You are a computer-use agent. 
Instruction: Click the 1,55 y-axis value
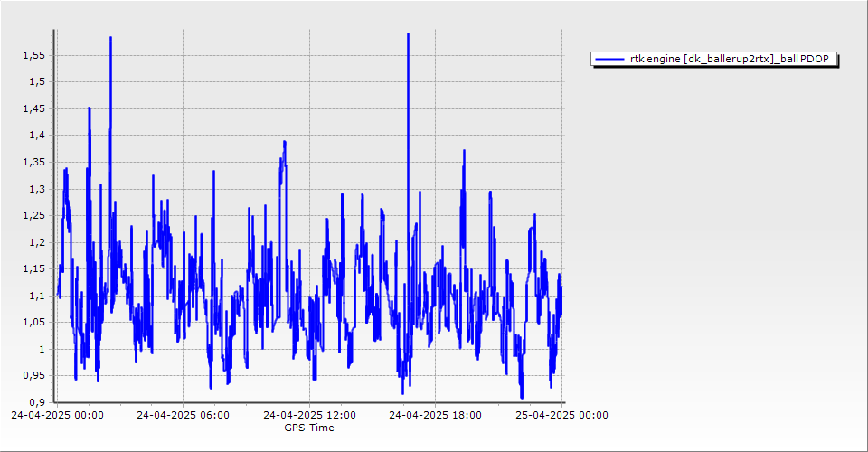33,55
